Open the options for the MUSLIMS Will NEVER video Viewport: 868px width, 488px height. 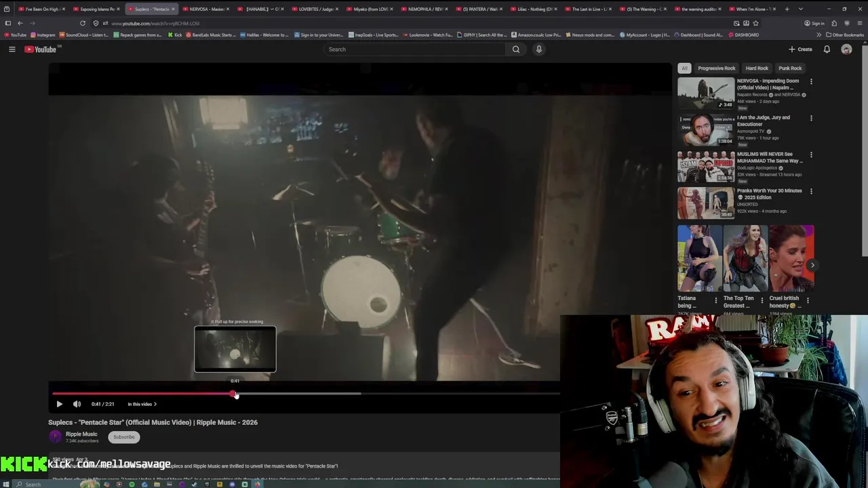point(811,155)
